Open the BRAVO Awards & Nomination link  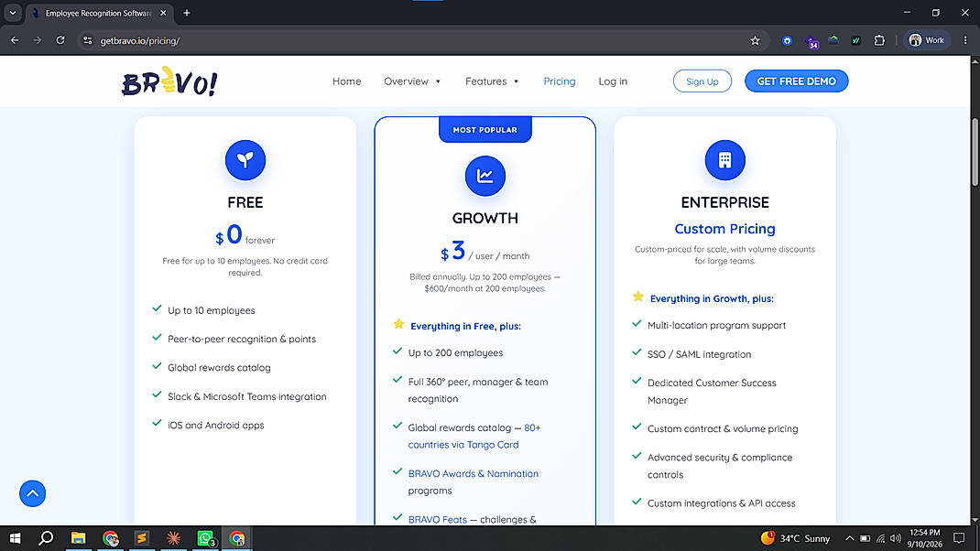click(474, 473)
